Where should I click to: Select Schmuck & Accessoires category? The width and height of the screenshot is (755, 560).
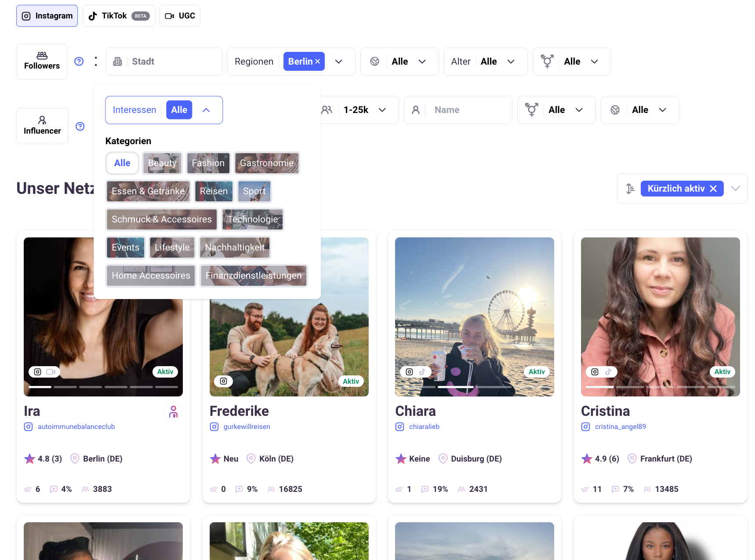[x=162, y=219]
